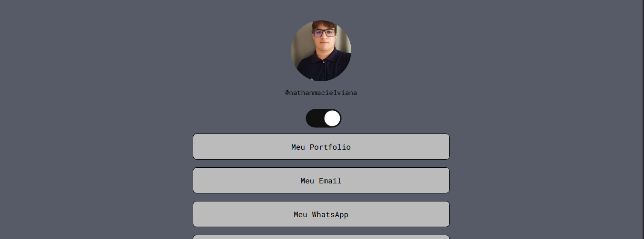Click the white knob of the theme switch
The width and height of the screenshot is (644, 239).
pos(332,118)
